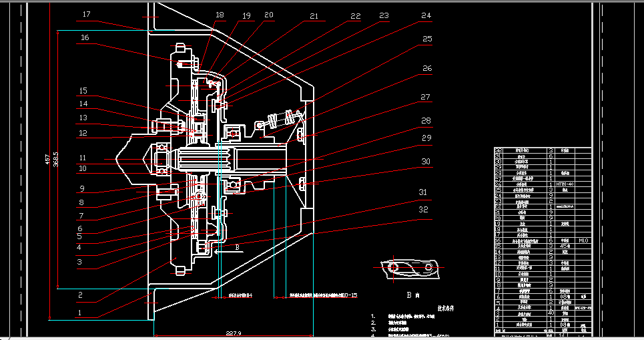Select part callout number 7 beside the assembly

[81, 216]
